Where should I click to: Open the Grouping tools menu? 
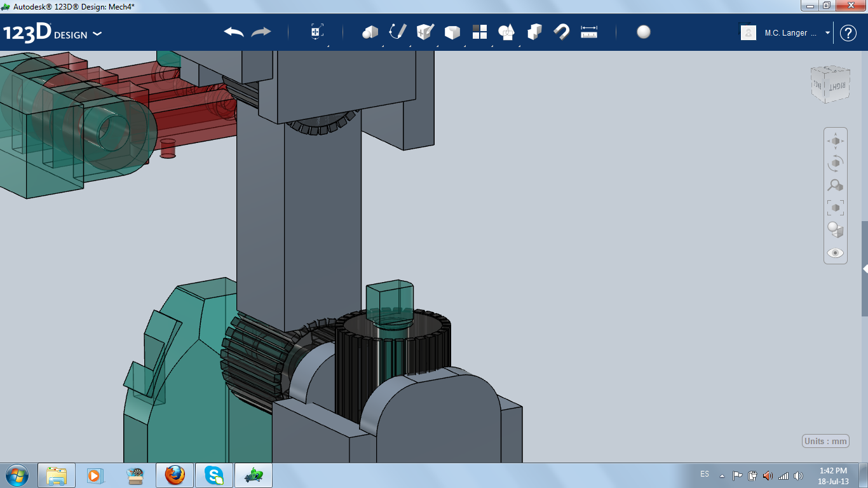[x=506, y=32]
